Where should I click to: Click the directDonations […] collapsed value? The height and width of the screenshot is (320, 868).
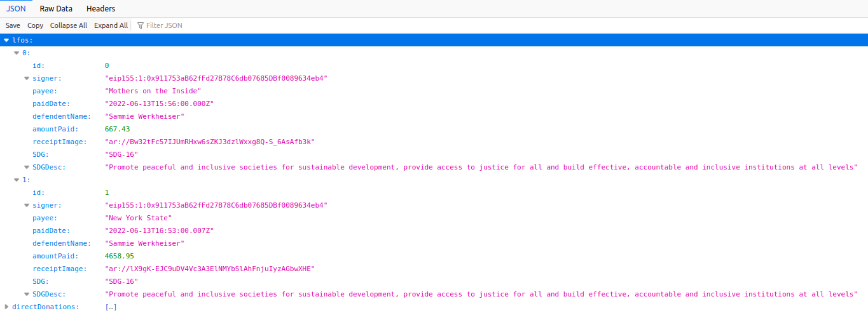(111, 307)
